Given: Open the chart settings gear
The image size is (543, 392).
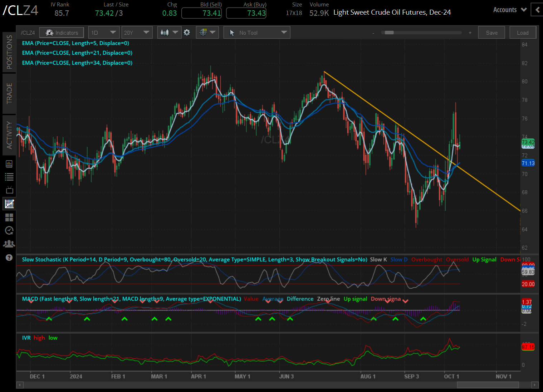Looking at the screenshot, I should [x=187, y=33].
